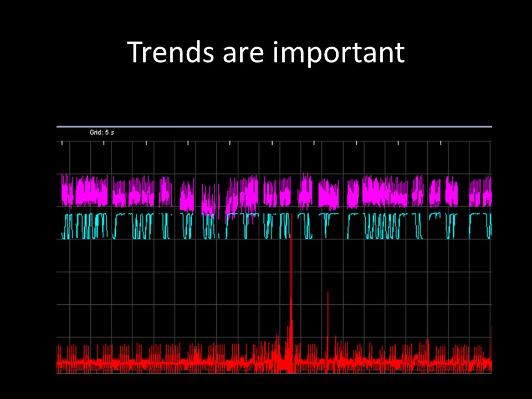Click the 'Grid: 5 s' label

(102, 132)
